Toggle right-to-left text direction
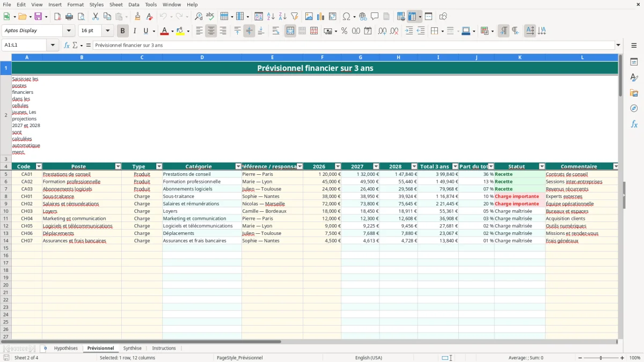This screenshot has height=362, width=644. 515,31
